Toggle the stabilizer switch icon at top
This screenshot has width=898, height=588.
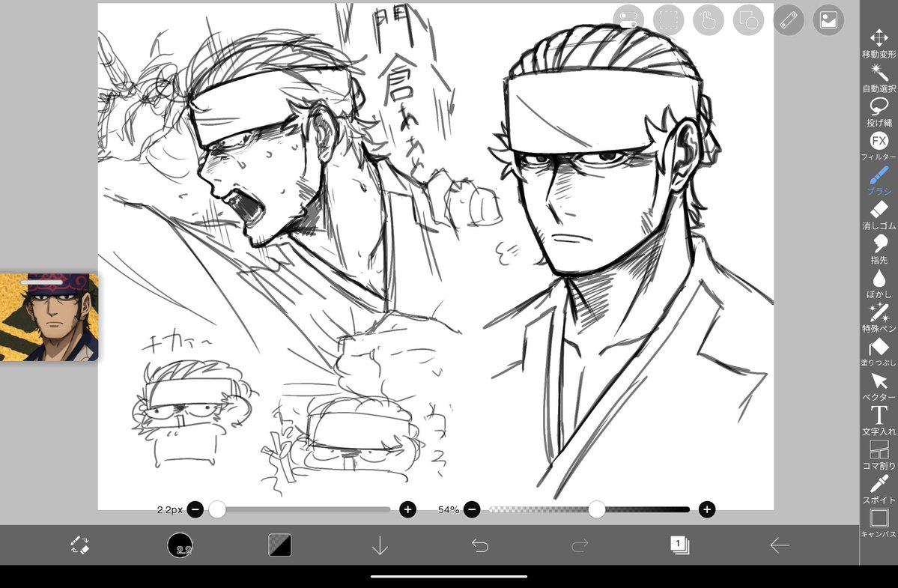[628, 20]
